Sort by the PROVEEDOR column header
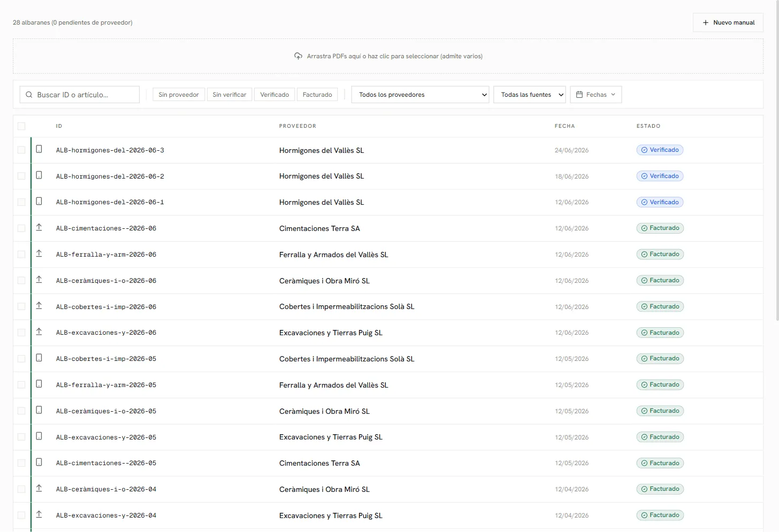779x532 pixels. click(297, 126)
